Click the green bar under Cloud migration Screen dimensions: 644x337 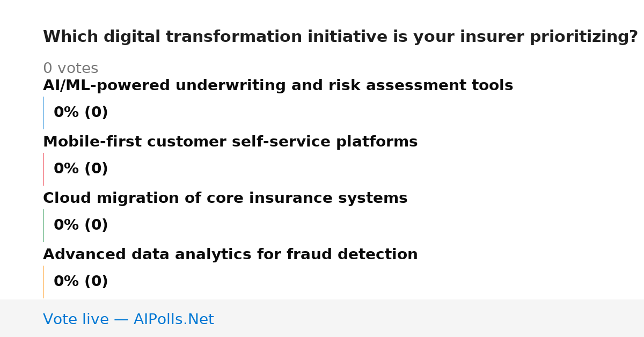[43, 225]
